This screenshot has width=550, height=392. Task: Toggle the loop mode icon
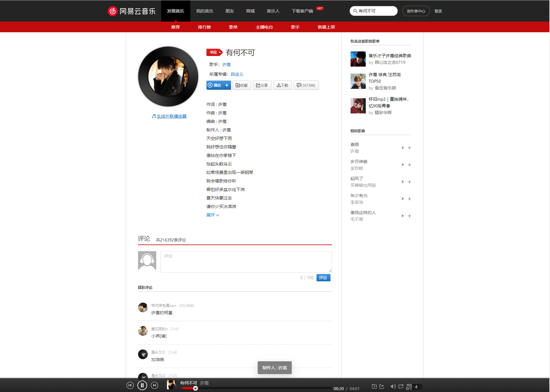401,387
